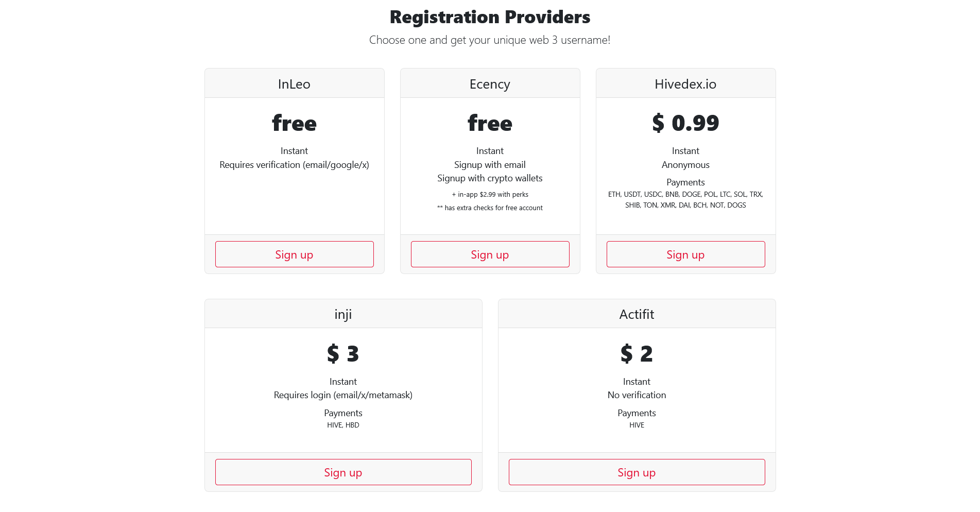Select the $ 3 price on inji
The height and width of the screenshot is (512, 980).
(x=343, y=354)
